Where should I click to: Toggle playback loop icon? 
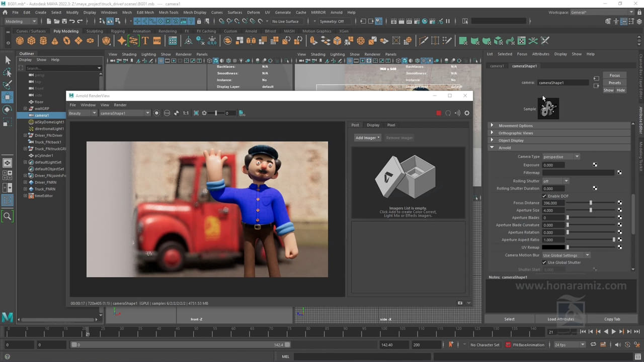594,344
